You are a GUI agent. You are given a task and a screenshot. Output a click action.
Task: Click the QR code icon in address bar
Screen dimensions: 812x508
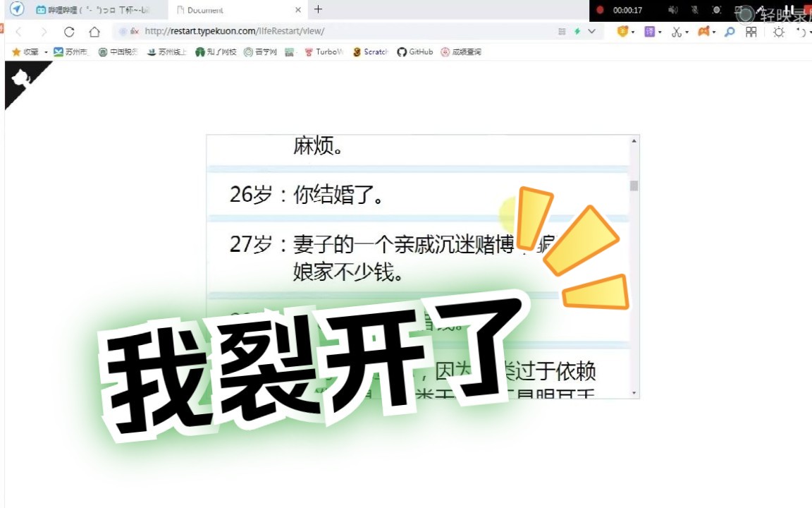562,31
